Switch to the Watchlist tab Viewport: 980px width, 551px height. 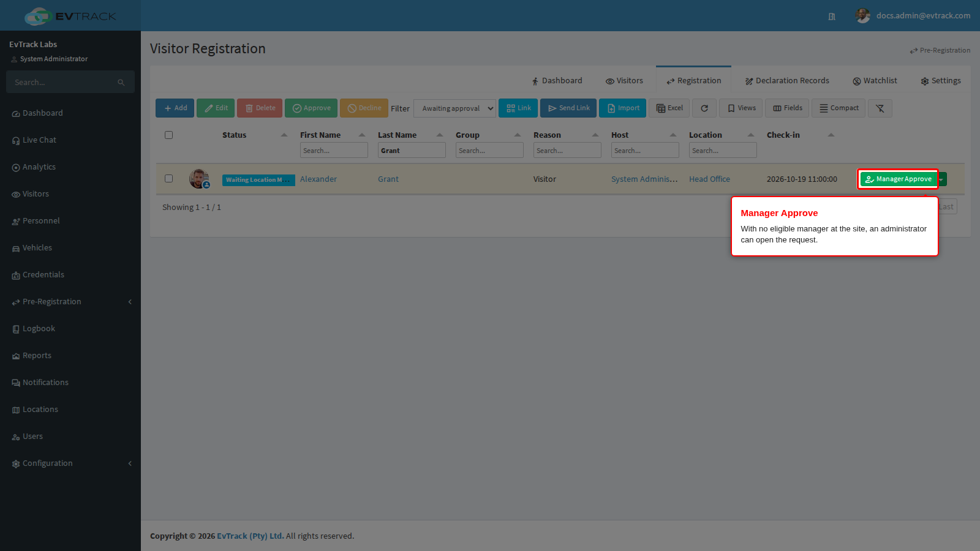[875, 81]
